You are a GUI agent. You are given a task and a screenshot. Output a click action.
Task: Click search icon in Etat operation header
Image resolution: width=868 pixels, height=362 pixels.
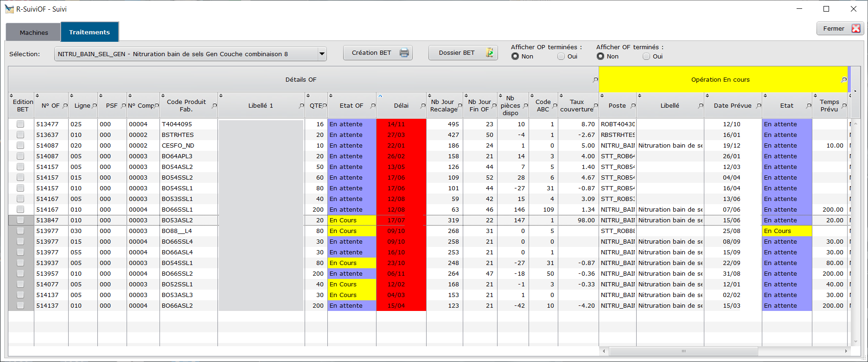click(809, 106)
